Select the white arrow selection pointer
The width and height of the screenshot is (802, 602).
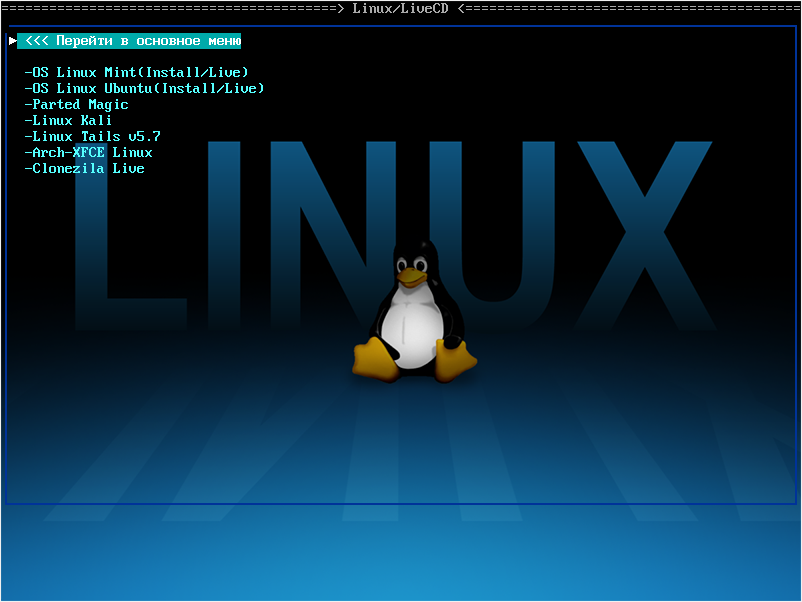12,41
